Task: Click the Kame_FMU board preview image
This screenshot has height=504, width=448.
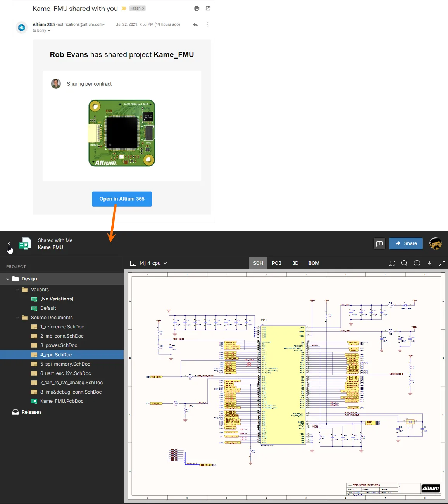Action: click(122, 133)
